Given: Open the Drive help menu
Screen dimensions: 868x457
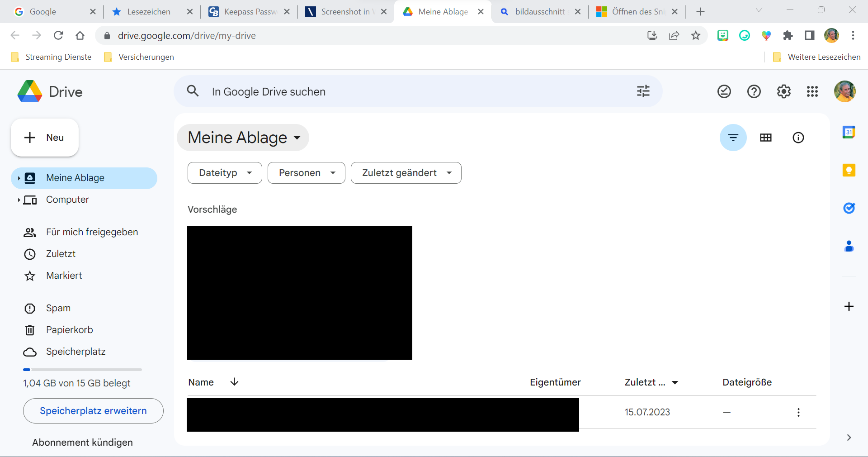Looking at the screenshot, I should click(x=754, y=91).
